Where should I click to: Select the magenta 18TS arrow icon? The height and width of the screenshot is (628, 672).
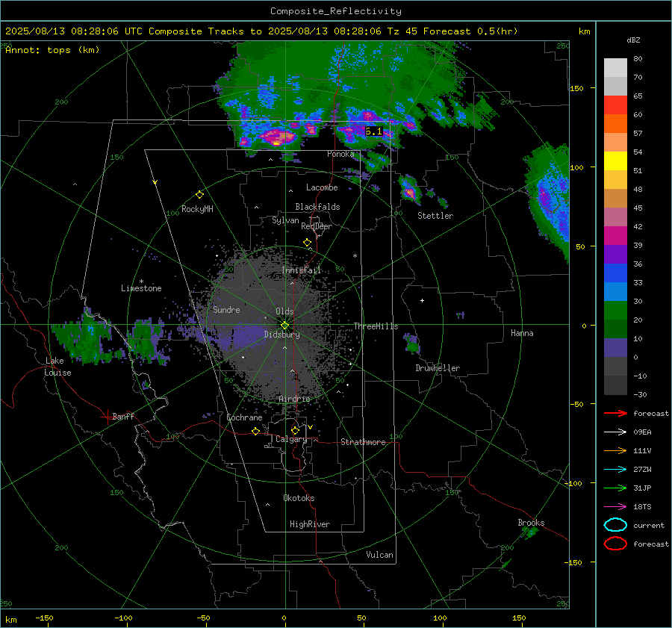point(615,507)
